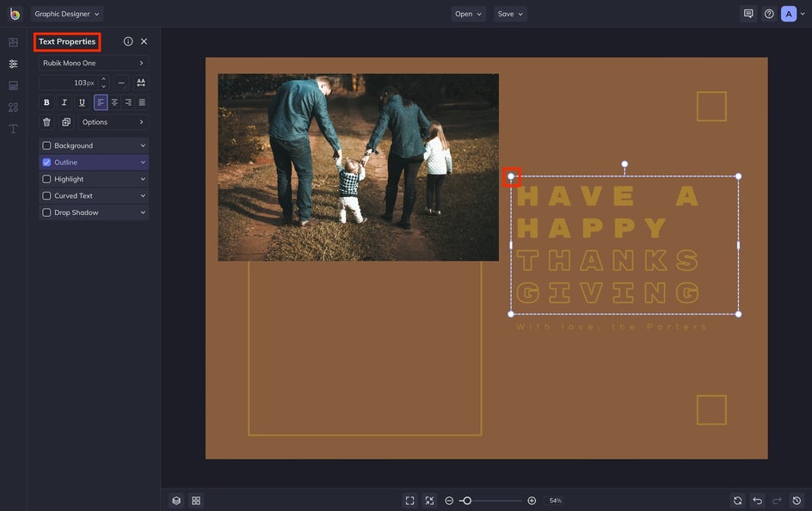Open the grid view icon in bottom bar
812x511 pixels.
click(x=196, y=501)
